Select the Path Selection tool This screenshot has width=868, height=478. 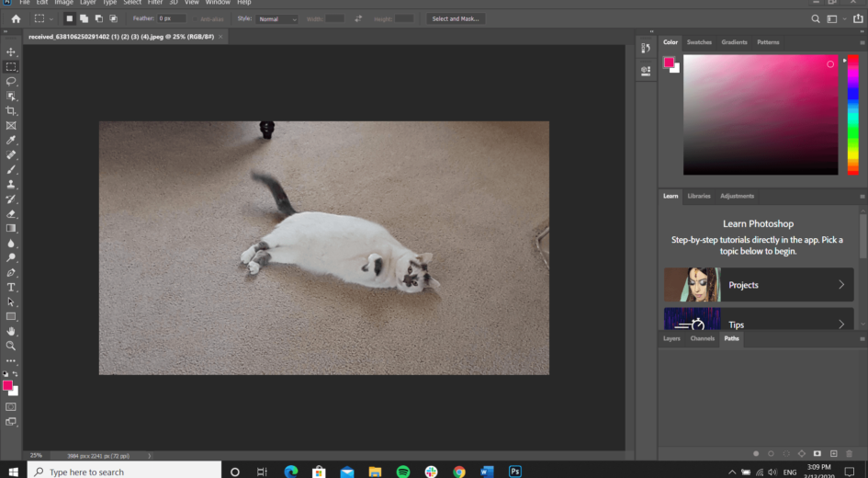[x=10, y=302]
